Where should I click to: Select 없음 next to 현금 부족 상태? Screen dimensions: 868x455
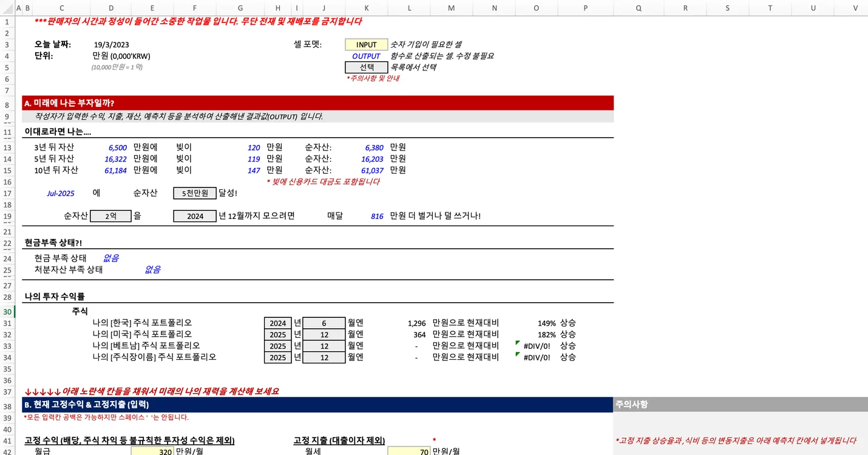click(111, 258)
